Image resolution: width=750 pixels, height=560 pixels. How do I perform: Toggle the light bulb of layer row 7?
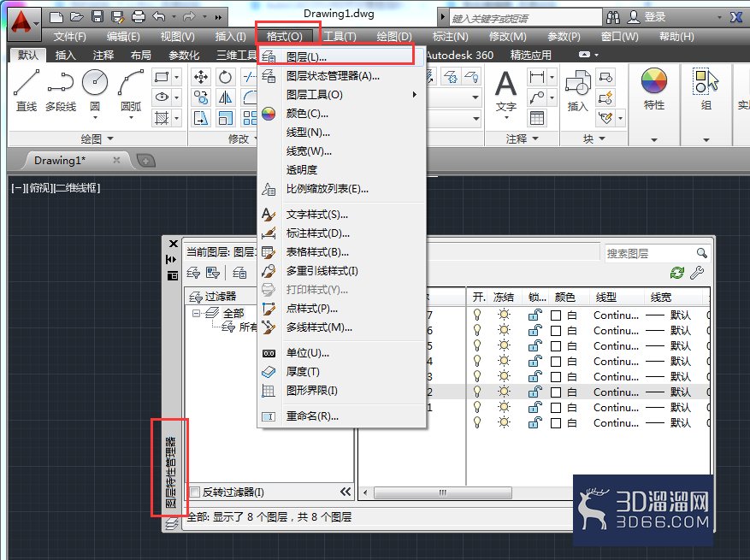tap(477, 315)
